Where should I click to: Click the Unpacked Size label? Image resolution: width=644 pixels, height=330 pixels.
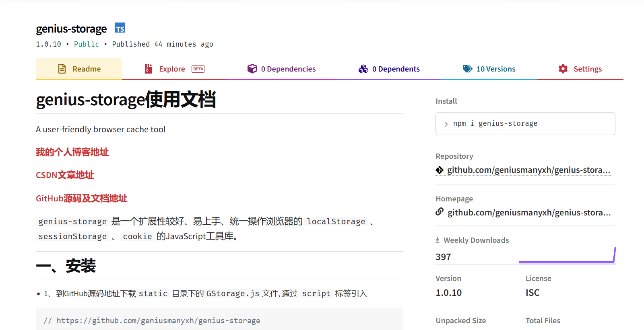click(461, 321)
